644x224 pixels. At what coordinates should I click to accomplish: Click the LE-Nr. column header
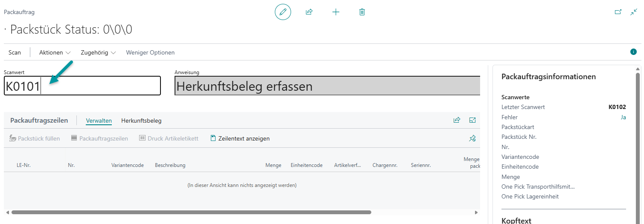(x=23, y=165)
